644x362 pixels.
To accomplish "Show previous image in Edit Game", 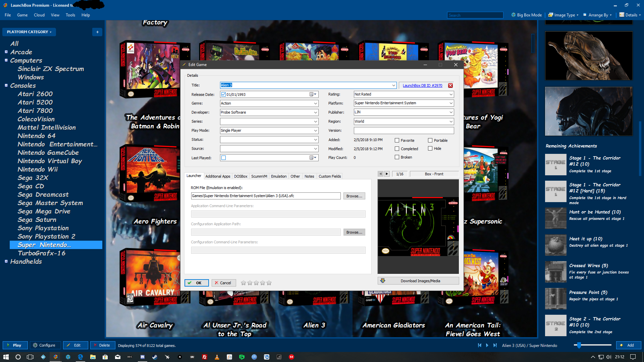I will click(x=380, y=174).
